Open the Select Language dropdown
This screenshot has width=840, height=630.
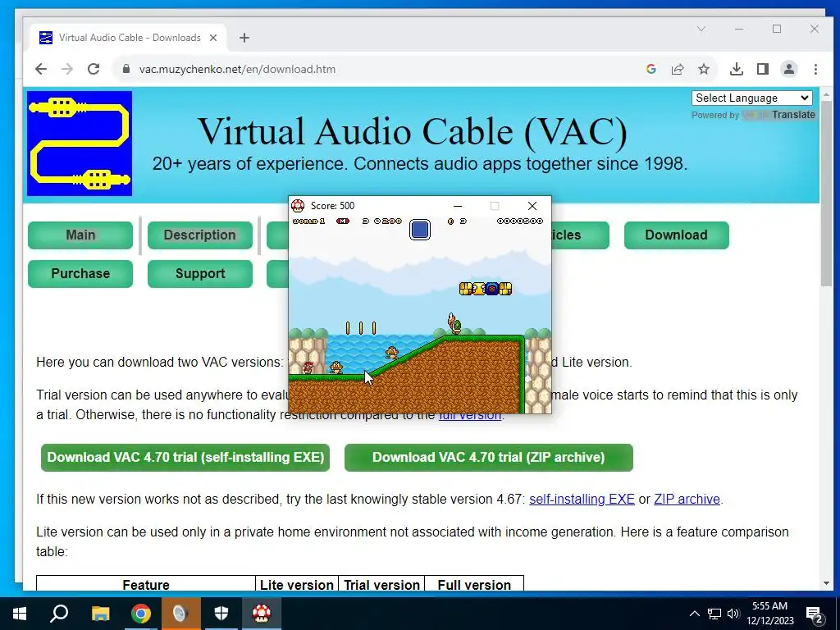[752, 98]
